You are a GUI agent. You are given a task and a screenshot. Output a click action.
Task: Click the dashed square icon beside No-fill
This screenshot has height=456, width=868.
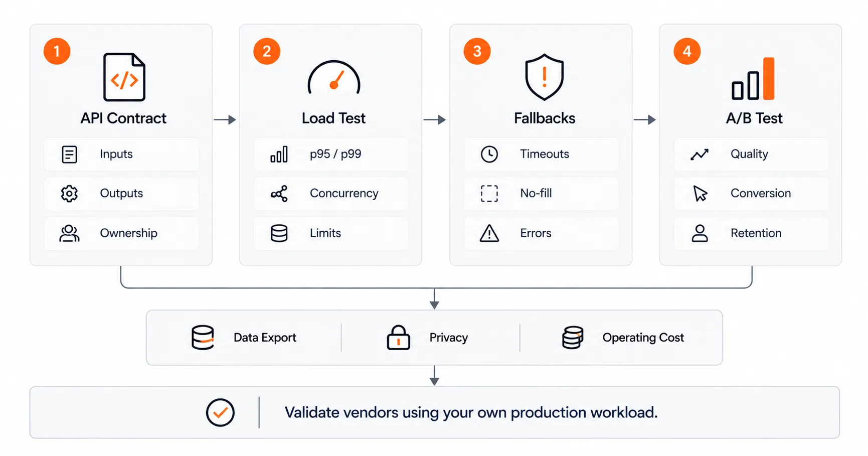[x=489, y=194]
